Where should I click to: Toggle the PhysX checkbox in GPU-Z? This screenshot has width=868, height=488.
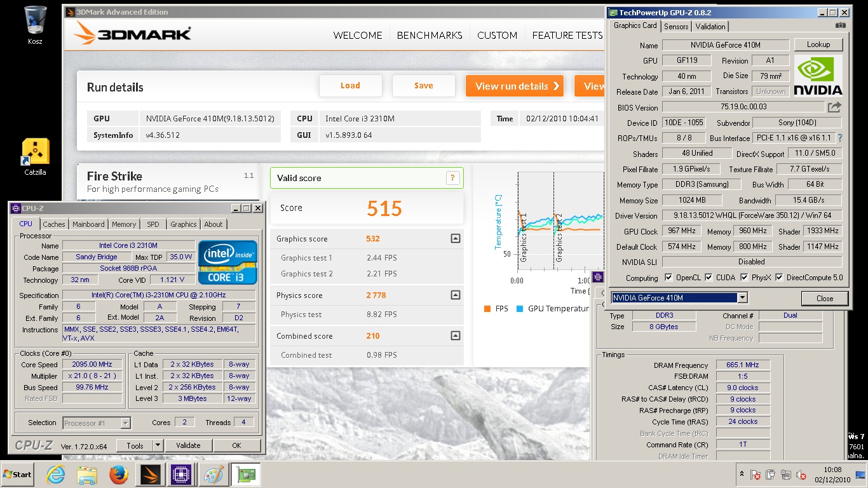point(743,278)
